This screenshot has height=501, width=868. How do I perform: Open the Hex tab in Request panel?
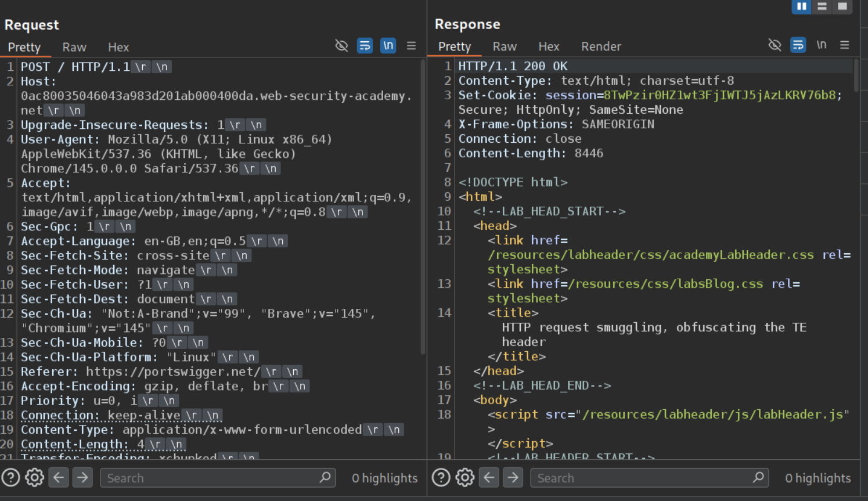pyautogui.click(x=118, y=47)
